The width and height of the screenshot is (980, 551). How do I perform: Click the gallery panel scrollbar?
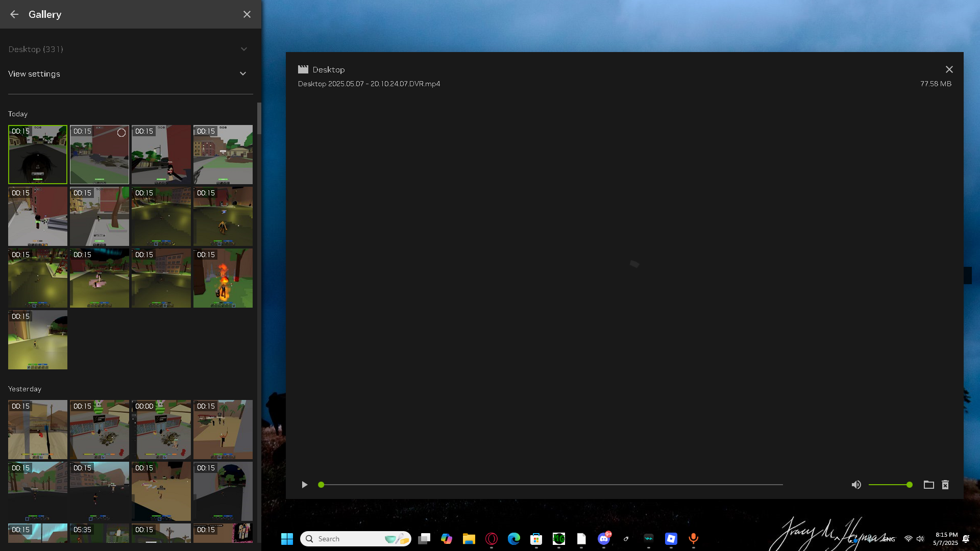[259, 118]
